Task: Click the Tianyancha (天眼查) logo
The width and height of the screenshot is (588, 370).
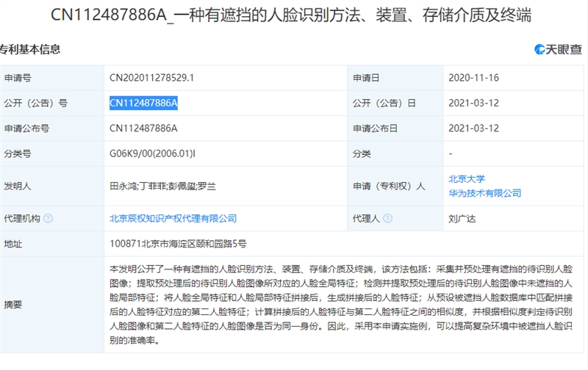Action: [x=558, y=49]
